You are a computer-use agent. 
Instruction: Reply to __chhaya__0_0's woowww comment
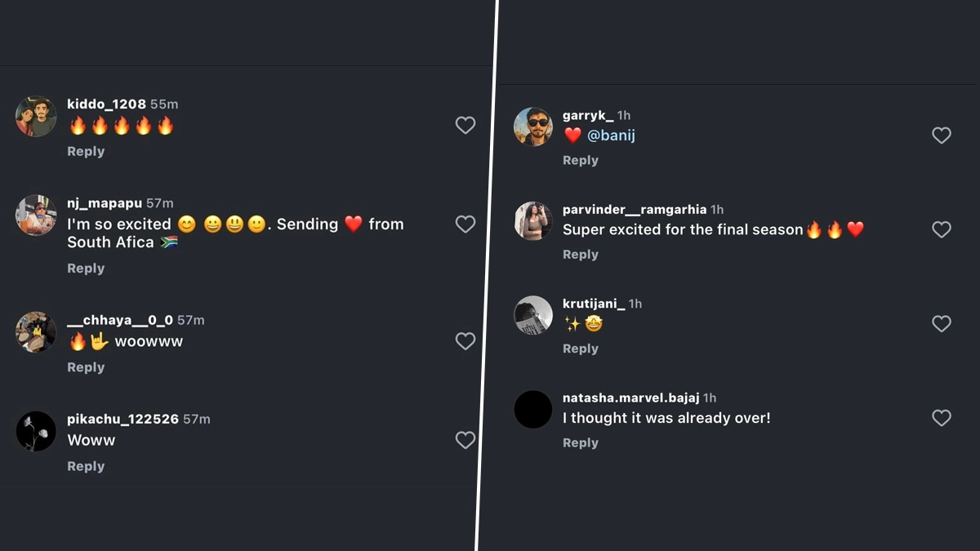[86, 368]
